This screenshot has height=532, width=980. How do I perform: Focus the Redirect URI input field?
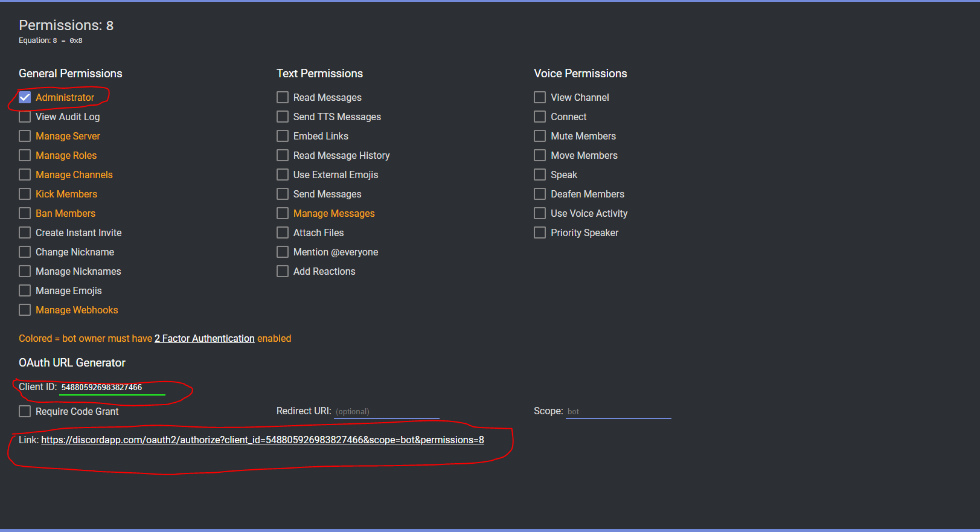pos(386,412)
